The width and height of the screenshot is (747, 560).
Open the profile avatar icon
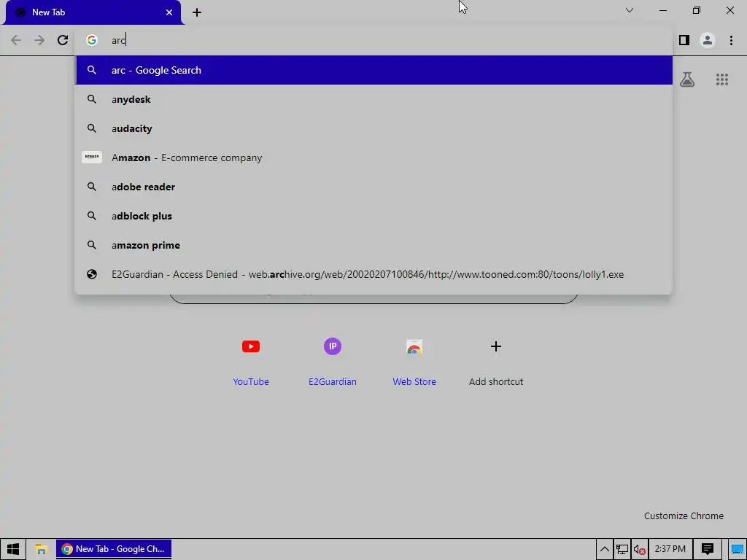tap(708, 40)
